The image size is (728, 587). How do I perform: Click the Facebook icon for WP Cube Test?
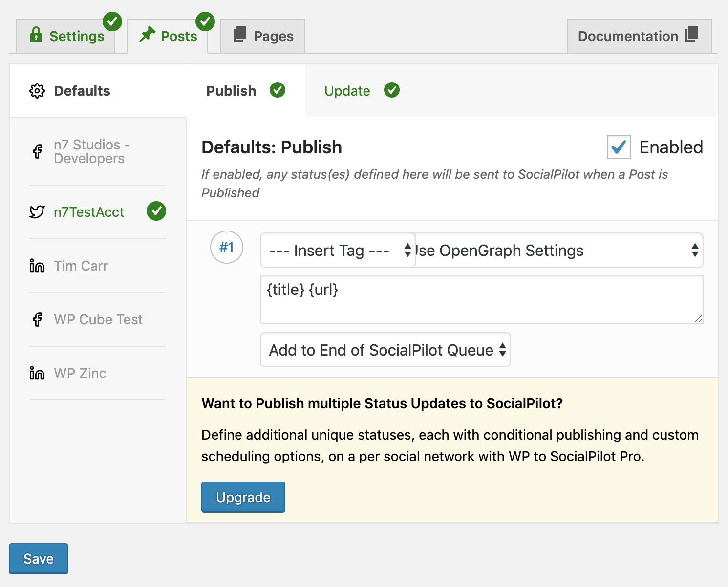38,319
